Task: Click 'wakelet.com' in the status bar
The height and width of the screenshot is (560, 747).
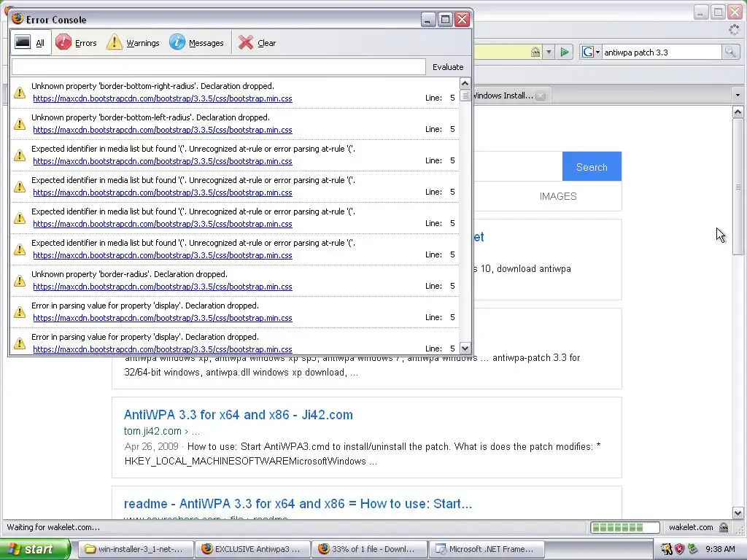Action: [691, 527]
